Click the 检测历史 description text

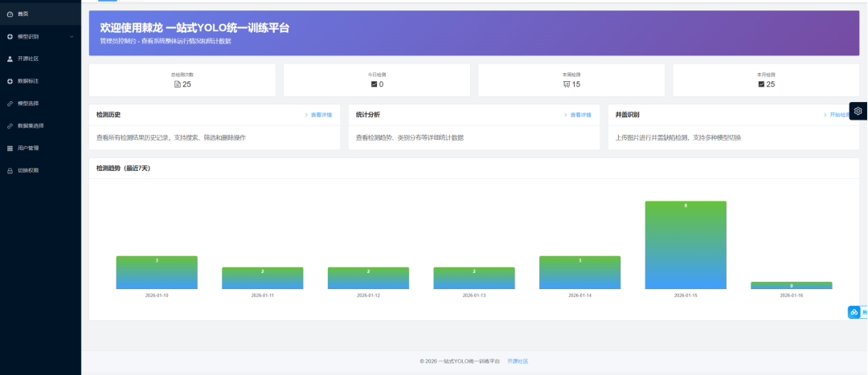[171, 137]
